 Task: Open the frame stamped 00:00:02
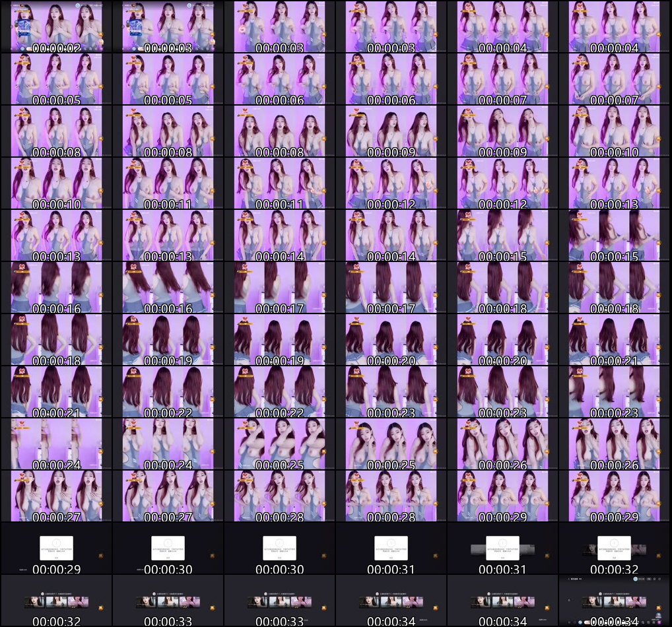56,26
